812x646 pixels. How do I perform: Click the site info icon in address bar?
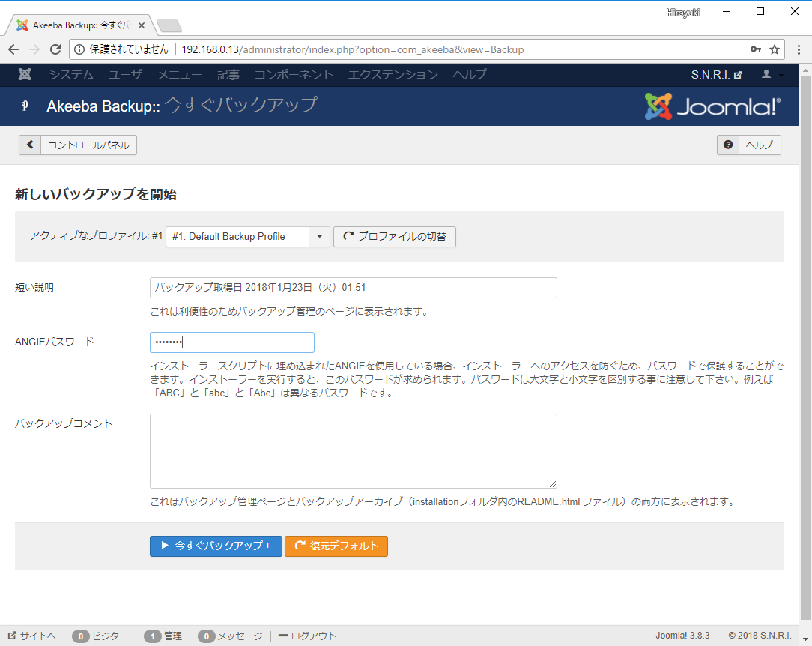click(x=79, y=49)
